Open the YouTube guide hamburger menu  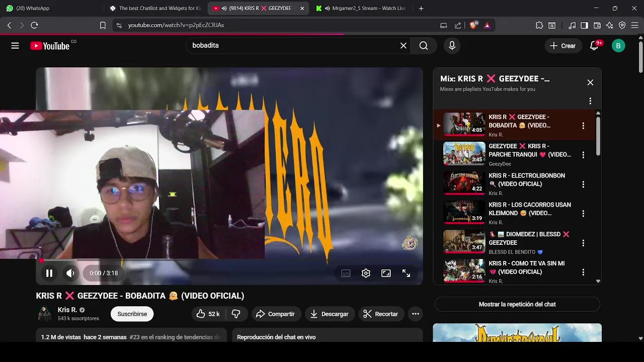coord(15,46)
